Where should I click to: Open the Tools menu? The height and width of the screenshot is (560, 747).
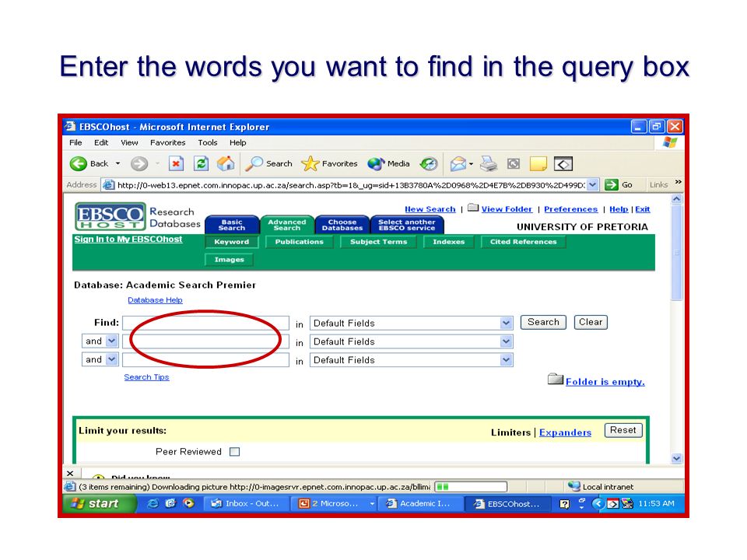208,142
